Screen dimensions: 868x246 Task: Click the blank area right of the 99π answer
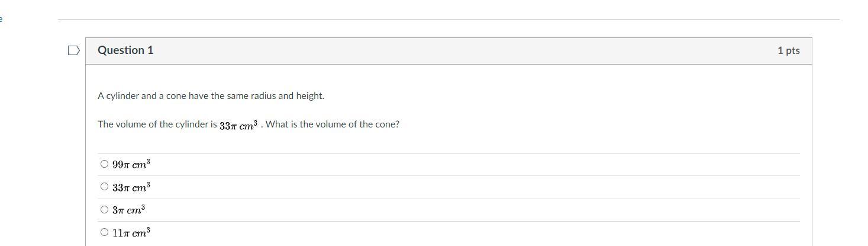point(473,164)
